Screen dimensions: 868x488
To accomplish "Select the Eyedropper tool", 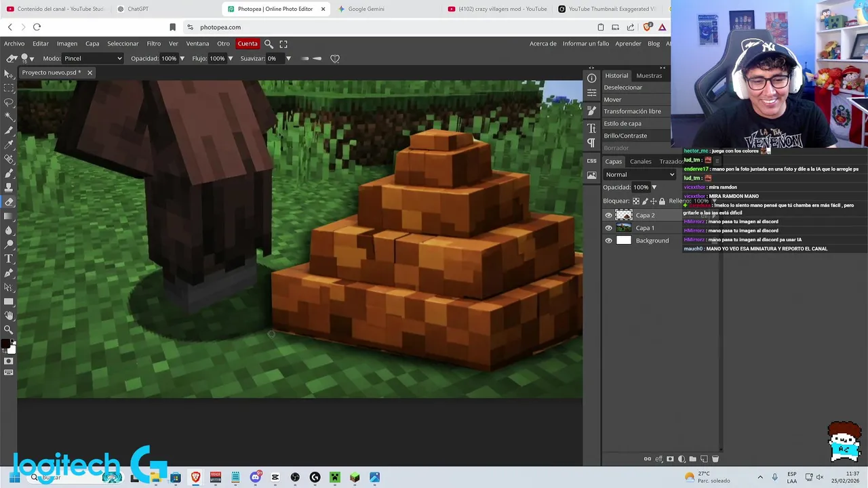I will click(8, 145).
